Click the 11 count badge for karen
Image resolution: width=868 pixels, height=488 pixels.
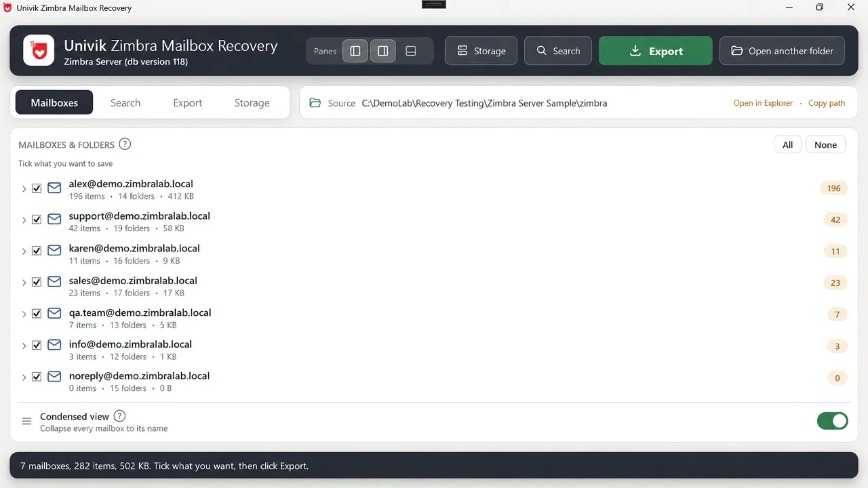(x=835, y=251)
